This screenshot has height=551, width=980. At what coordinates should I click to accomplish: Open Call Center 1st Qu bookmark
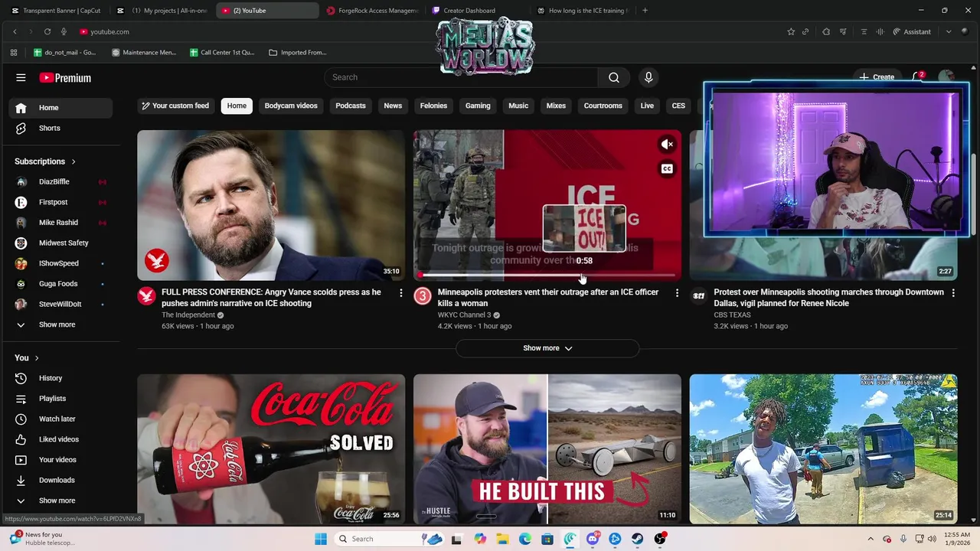pos(221,53)
